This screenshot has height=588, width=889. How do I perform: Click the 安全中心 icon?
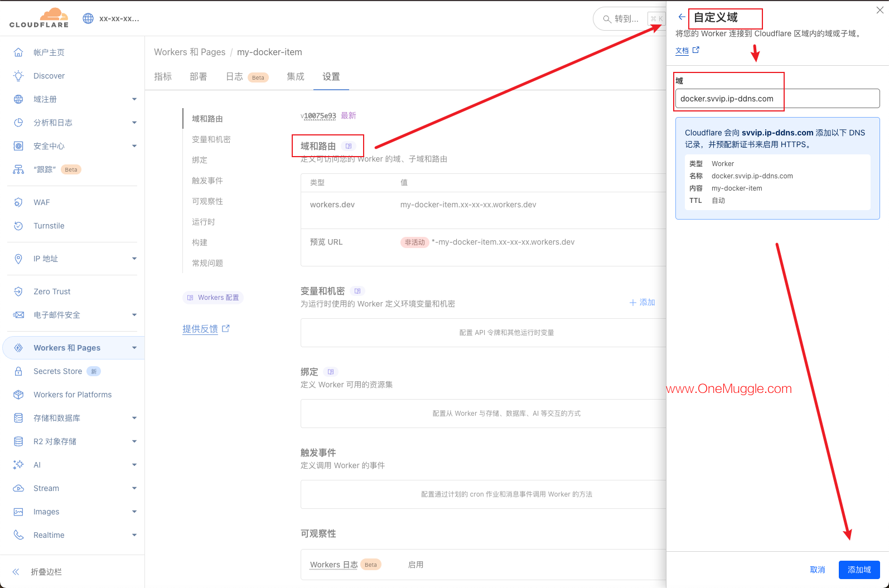click(x=18, y=146)
